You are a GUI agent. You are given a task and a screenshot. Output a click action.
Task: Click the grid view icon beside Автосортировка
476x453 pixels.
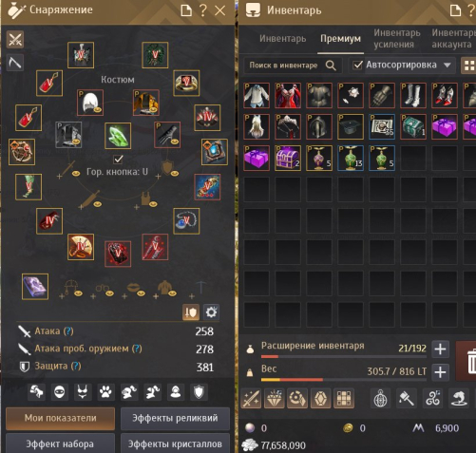pyautogui.click(x=469, y=66)
